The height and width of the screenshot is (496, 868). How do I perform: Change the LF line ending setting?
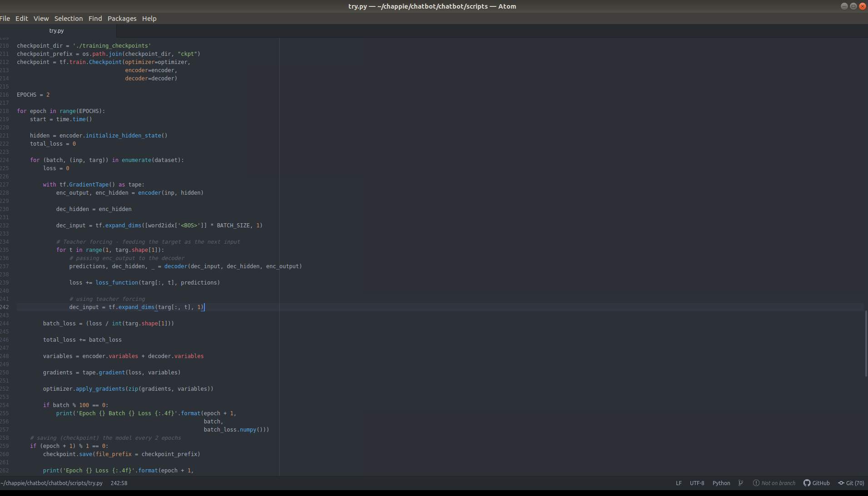[x=678, y=483]
